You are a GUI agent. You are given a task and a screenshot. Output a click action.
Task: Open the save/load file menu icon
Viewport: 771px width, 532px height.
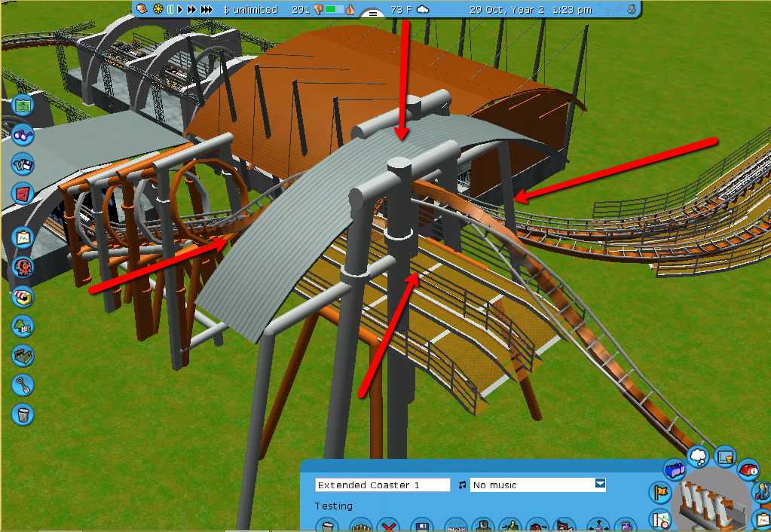pos(23,164)
